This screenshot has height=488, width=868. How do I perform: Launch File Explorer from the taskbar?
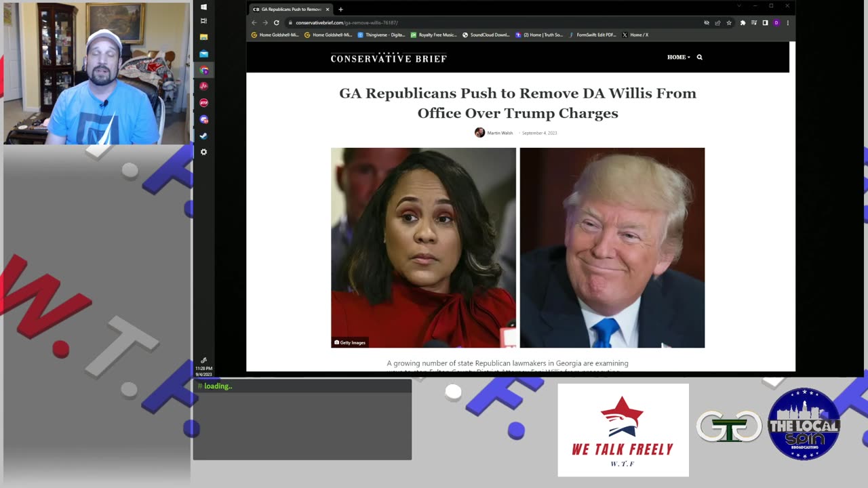[x=203, y=37]
